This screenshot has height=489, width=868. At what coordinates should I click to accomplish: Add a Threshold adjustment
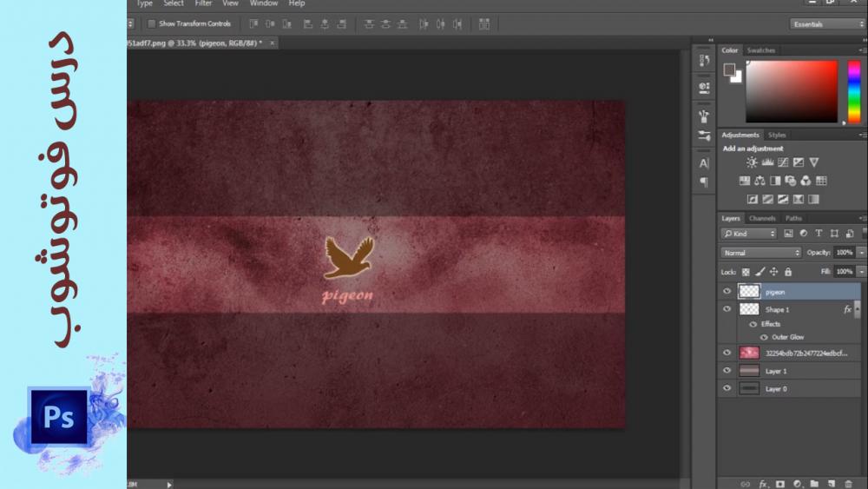[783, 199]
